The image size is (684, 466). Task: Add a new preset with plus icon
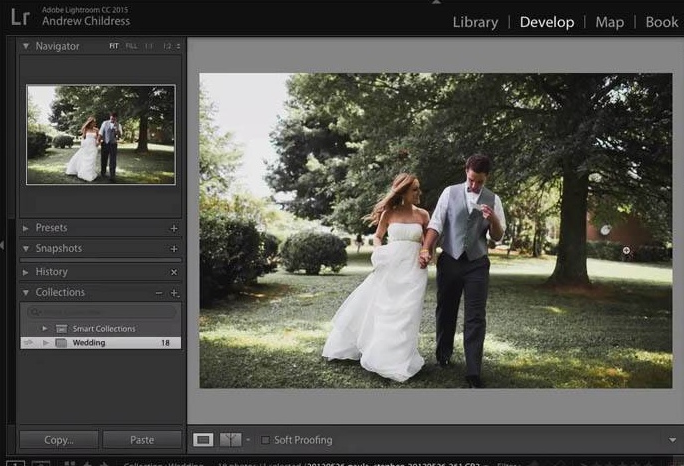(174, 228)
